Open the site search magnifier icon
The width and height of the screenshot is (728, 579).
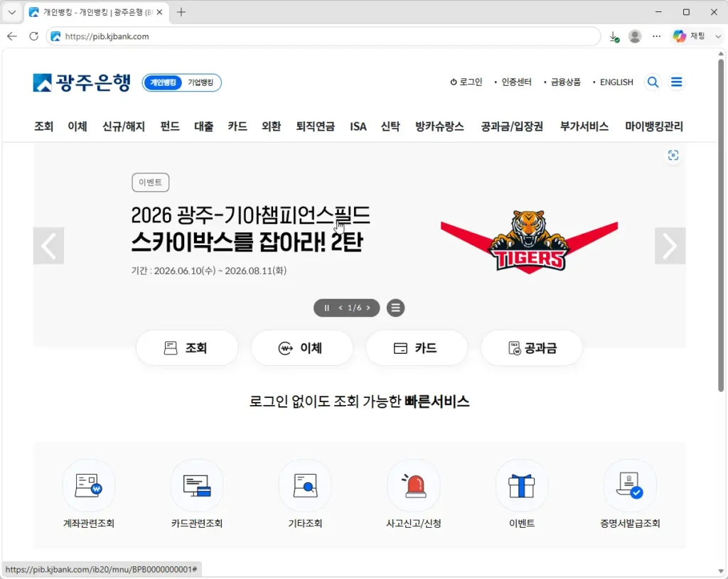(x=653, y=82)
